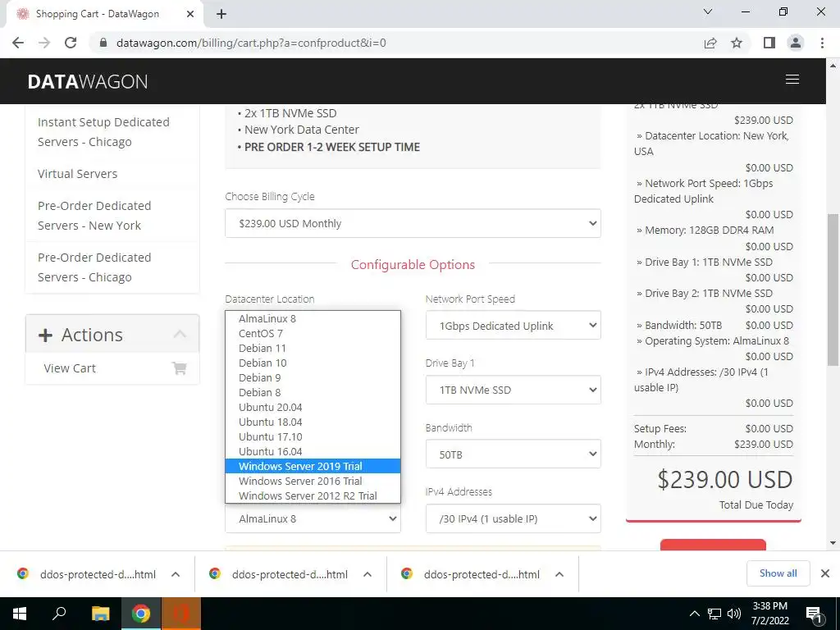This screenshot has height=630, width=840.
Task: Open the Drive Bay 1 dropdown
Action: (514, 390)
